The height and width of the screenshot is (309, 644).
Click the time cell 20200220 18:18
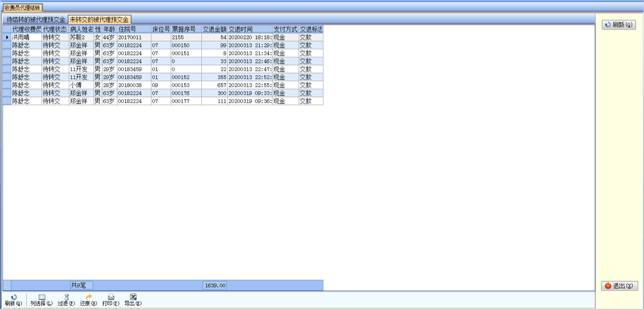pyautogui.click(x=250, y=37)
